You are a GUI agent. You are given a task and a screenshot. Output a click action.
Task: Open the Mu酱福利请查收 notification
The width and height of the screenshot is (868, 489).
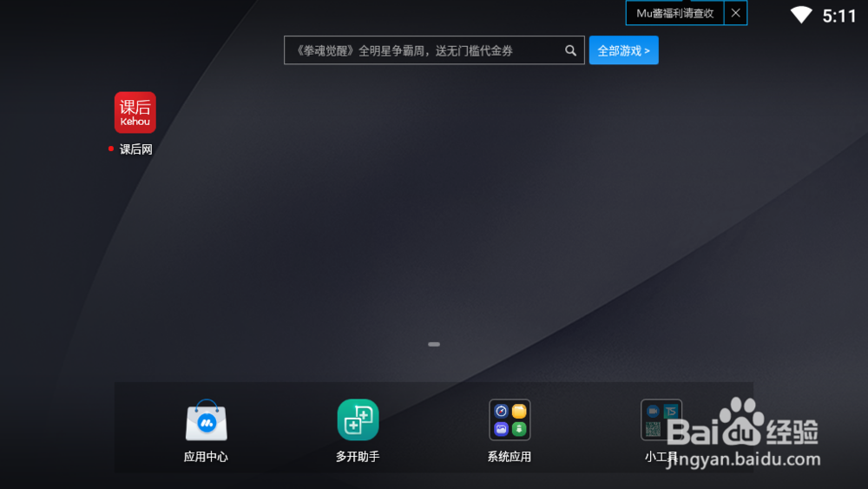point(674,13)
